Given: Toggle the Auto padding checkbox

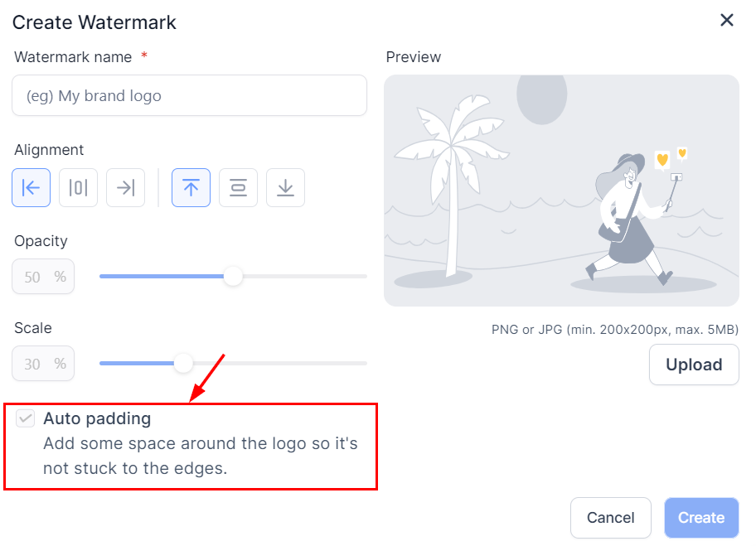Looking at the screenshot, I should point(26,418).
